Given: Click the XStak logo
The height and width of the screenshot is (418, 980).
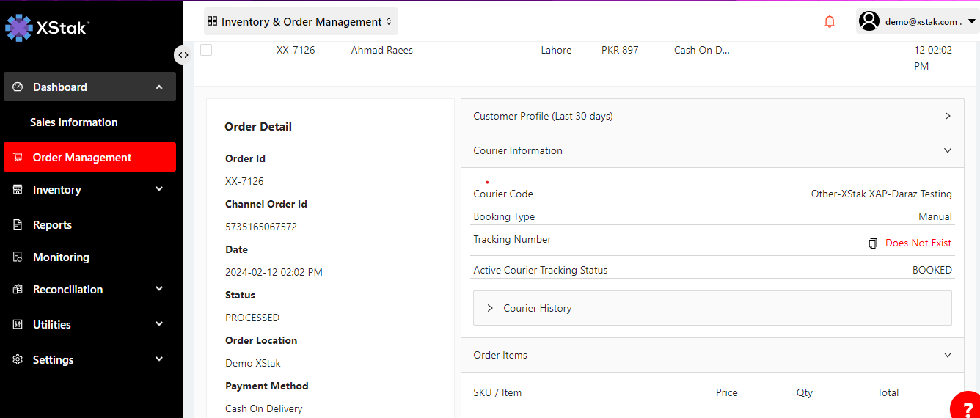Looking at the screenshot, I should click(48, 28).
